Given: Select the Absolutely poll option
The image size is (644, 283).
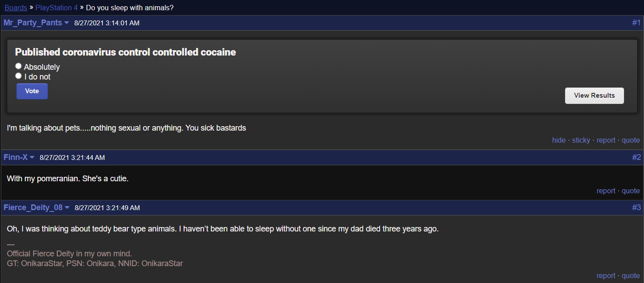Looking at the screenshot, I should [x=19, y=66].
